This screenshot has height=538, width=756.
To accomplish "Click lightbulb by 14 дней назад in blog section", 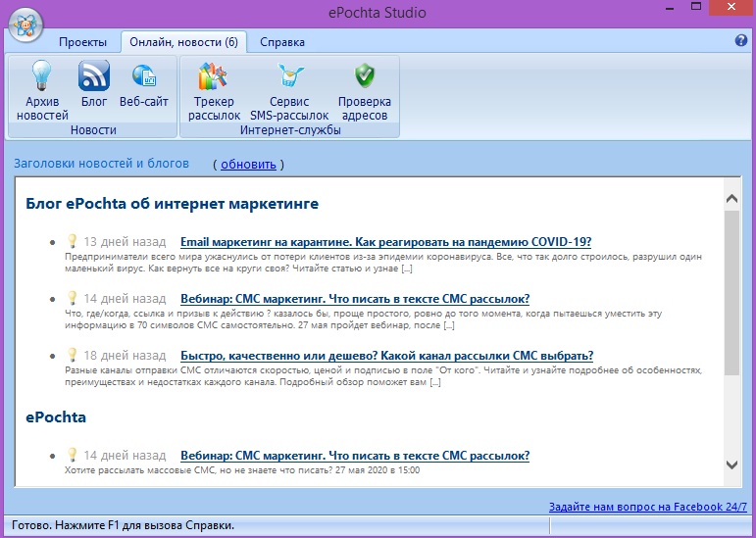I will 72,298.
